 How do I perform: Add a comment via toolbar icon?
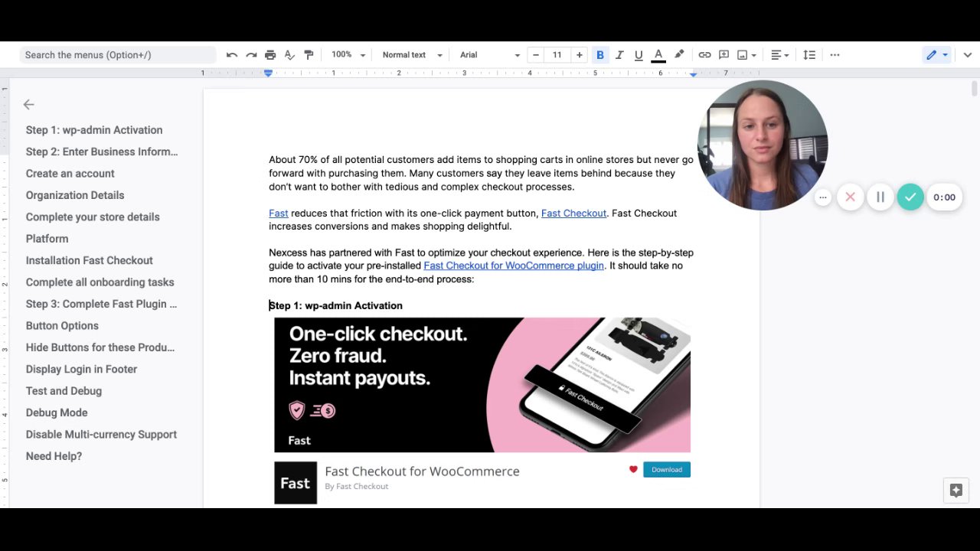(x=724, y=55)
